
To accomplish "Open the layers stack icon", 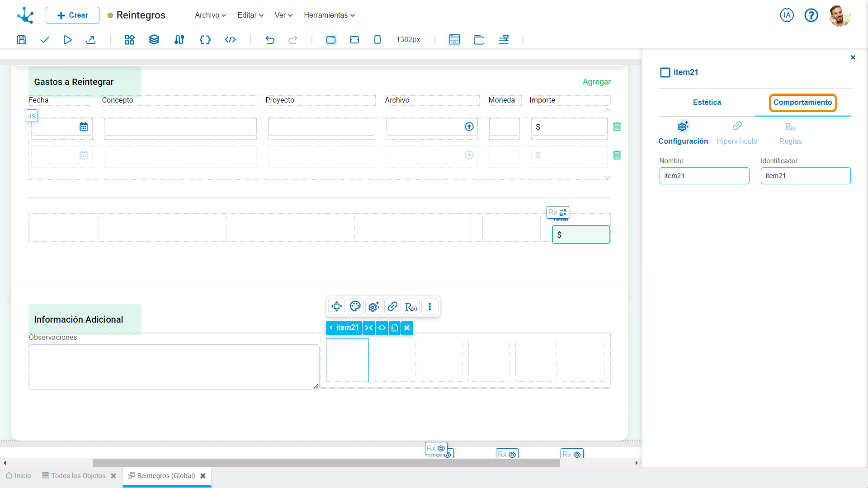I will [x=154, y=40].
